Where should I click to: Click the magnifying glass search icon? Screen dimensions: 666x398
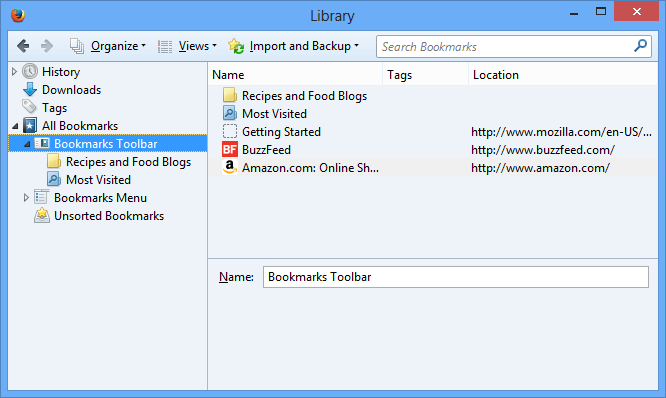(x=641, y=45)
